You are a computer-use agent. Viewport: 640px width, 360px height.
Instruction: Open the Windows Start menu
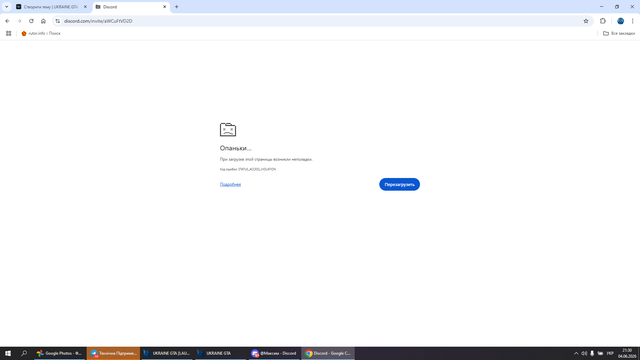[x=8, y=353]
